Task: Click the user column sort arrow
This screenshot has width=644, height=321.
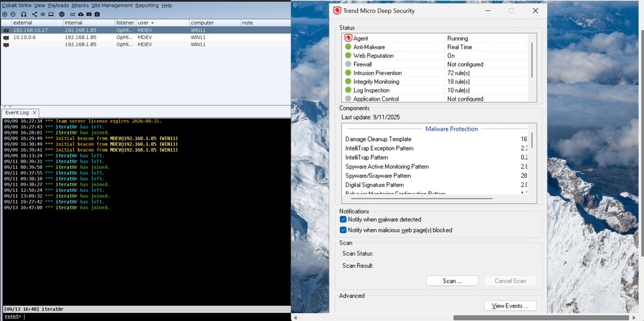Action: pyautogui.click(x=152, y=23)
